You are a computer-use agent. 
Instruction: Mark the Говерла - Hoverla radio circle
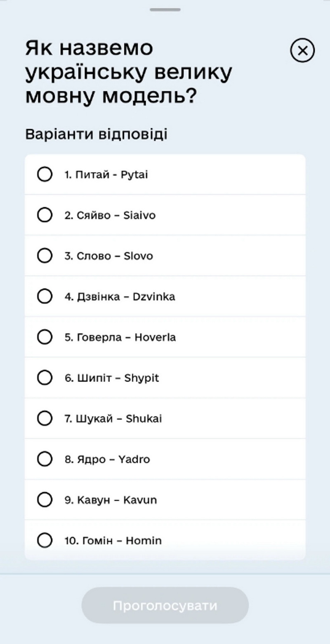click(45, 337)
